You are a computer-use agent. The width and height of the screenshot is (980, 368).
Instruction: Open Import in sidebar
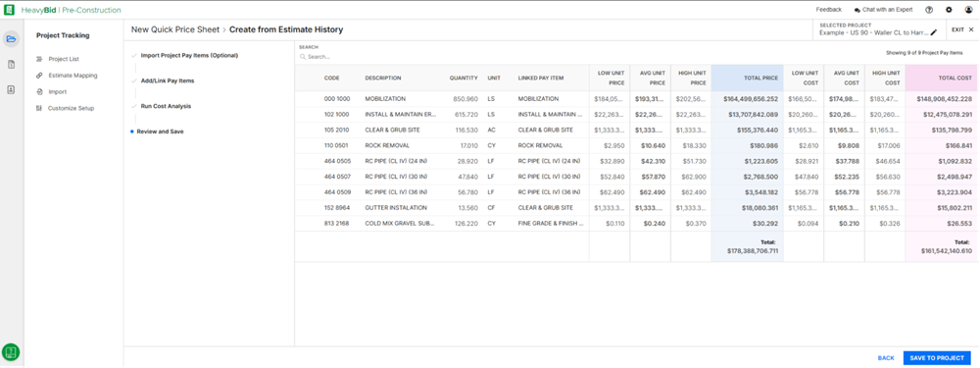[57, 92]
